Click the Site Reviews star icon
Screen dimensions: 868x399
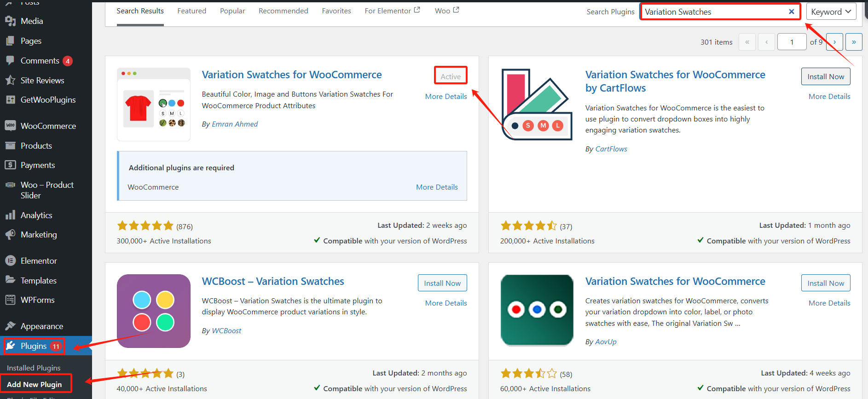point(10,81)
